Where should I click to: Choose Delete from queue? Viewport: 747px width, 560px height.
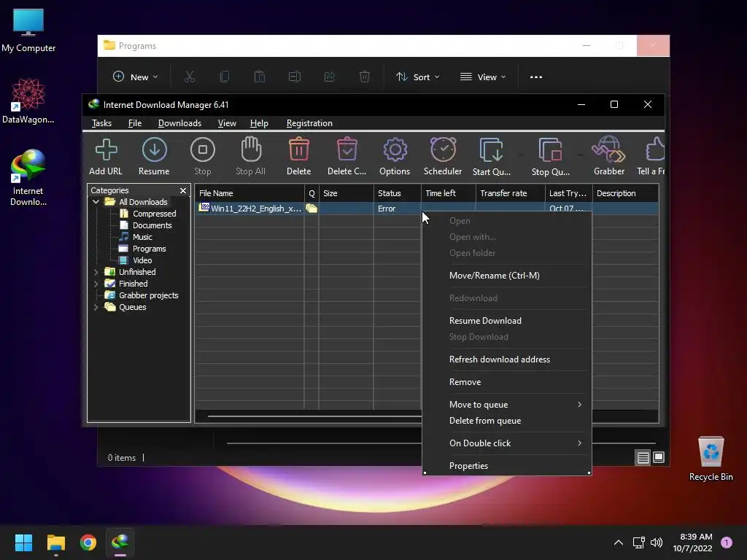click(x=507, y=421)
